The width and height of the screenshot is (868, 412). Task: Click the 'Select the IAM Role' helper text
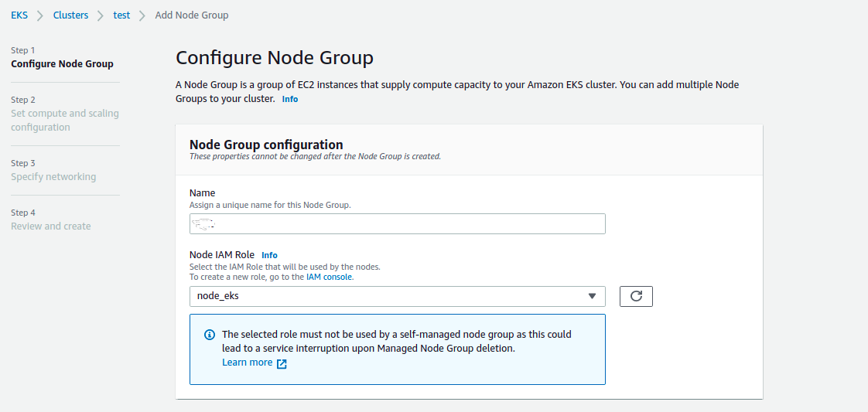[285, 267]
